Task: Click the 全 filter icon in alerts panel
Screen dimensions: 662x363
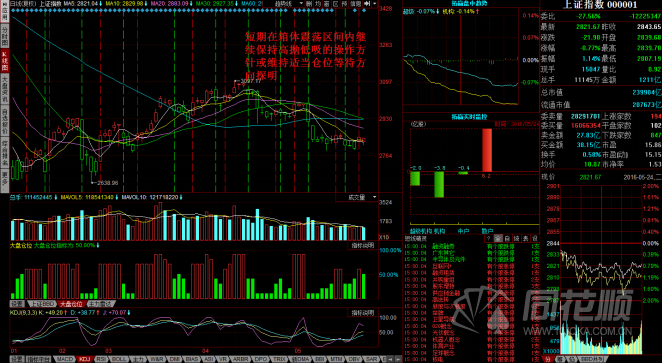Action: click(499, 238)
